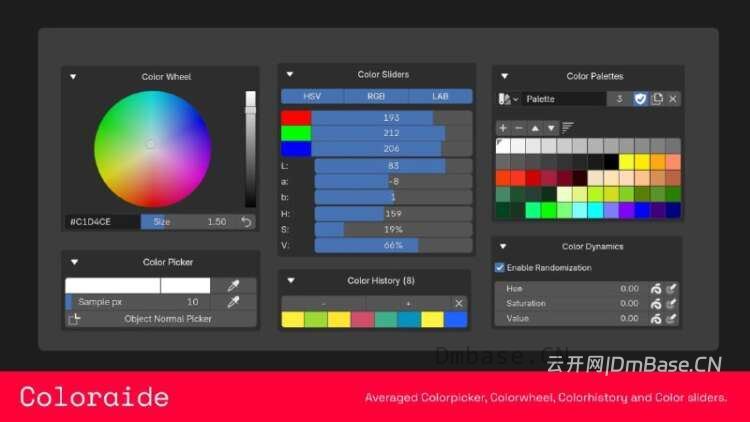This screenshot has width=750, height=422.
Task: Click the L lightness slider at 83
Action: point(393,166)
